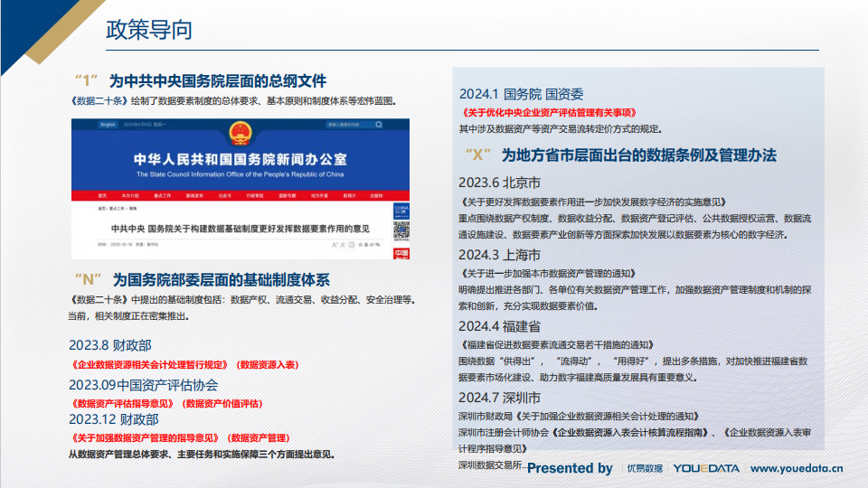Click the national emblem in the website header
The width and height of the screenshot is (868, 488).
click(x=240, y=136)
